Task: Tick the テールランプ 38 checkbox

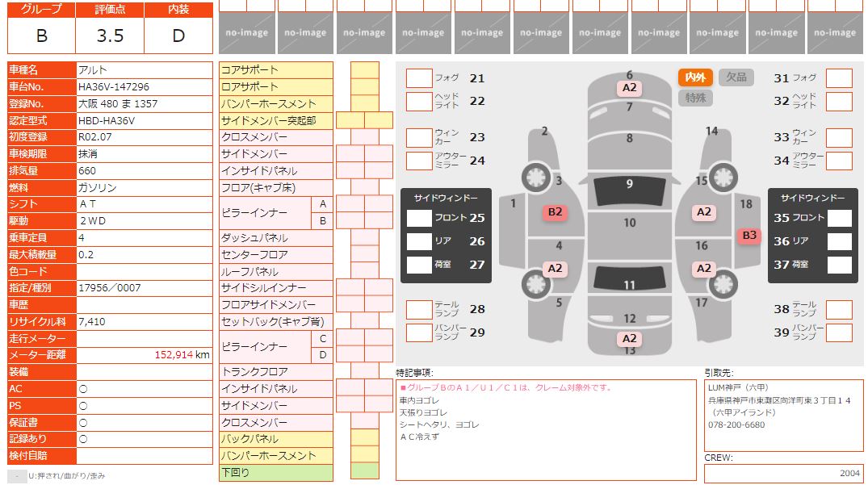Action: point(839,310)
